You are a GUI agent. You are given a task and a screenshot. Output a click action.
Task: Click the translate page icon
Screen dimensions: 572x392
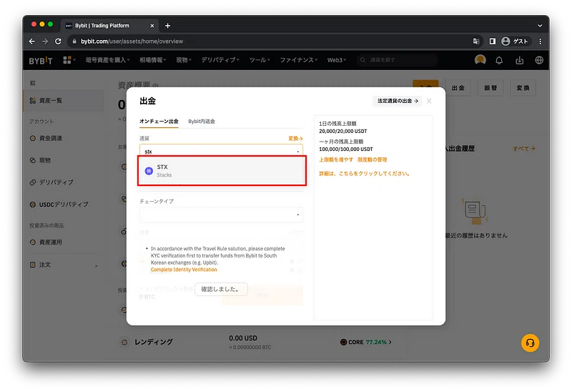(x=476, y=41)
